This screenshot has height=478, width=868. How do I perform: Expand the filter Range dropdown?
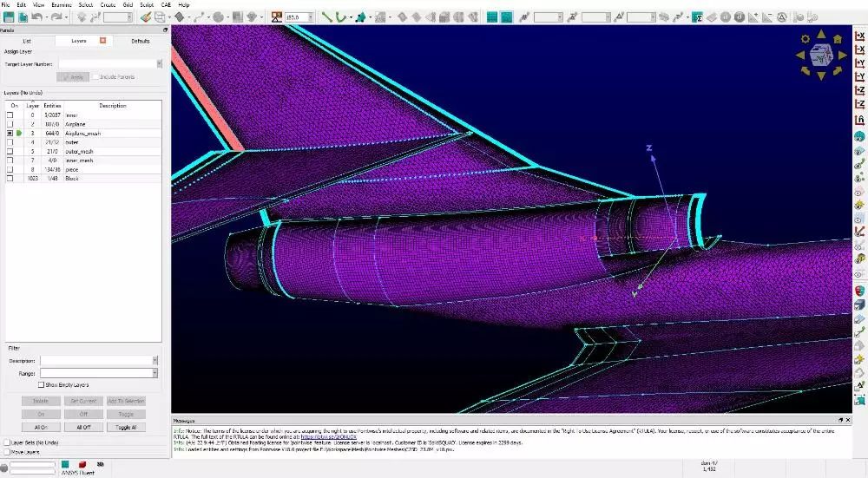pyautogui.click(x=155, y=373)
